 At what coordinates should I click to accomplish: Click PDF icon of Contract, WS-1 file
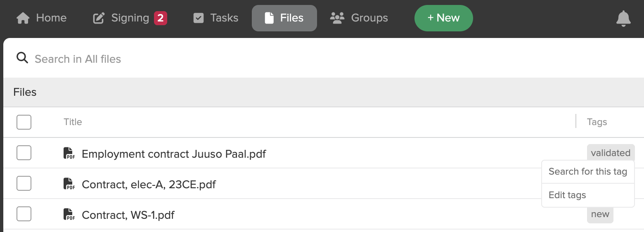point(69,214)
